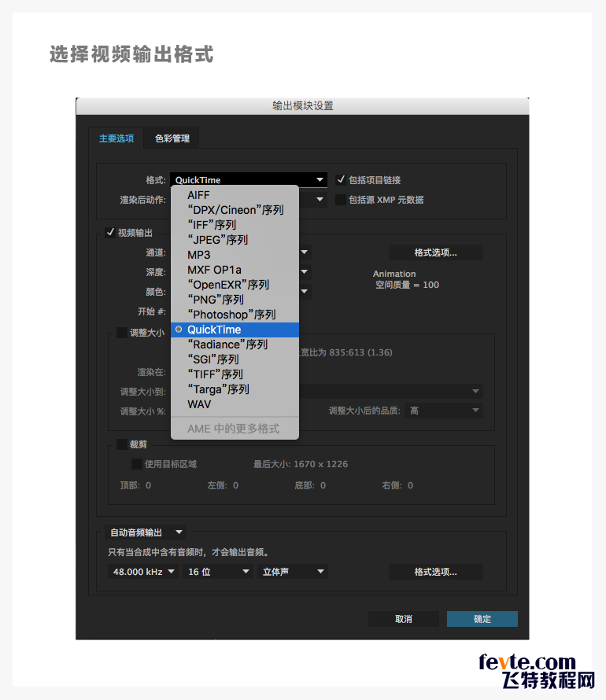Enable the 裁剪 checkbox

[122, 444]
